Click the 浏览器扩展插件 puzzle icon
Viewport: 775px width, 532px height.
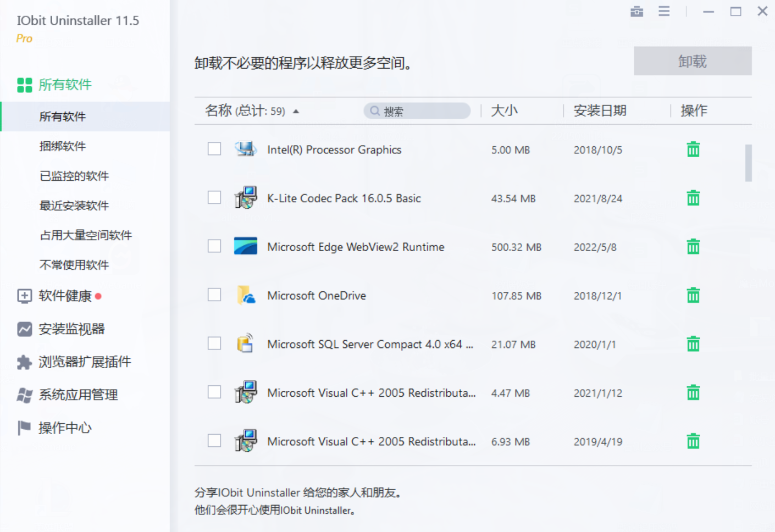tap(24, 362)
